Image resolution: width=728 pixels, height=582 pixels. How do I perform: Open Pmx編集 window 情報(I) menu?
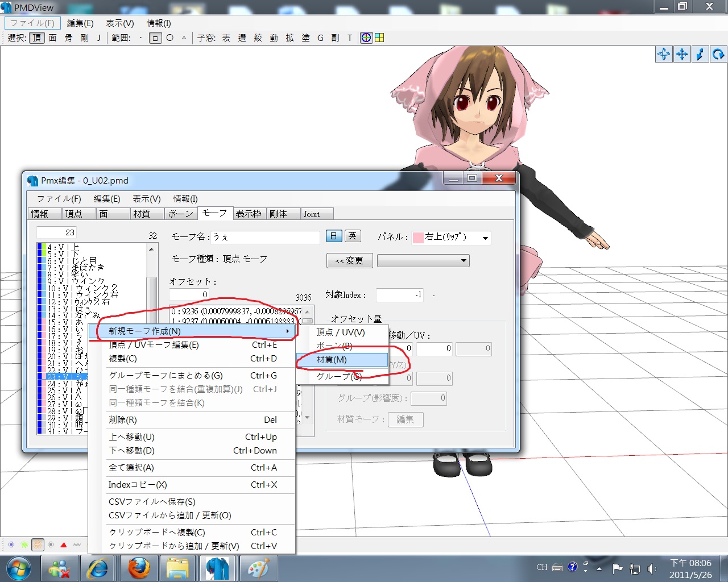185,198
